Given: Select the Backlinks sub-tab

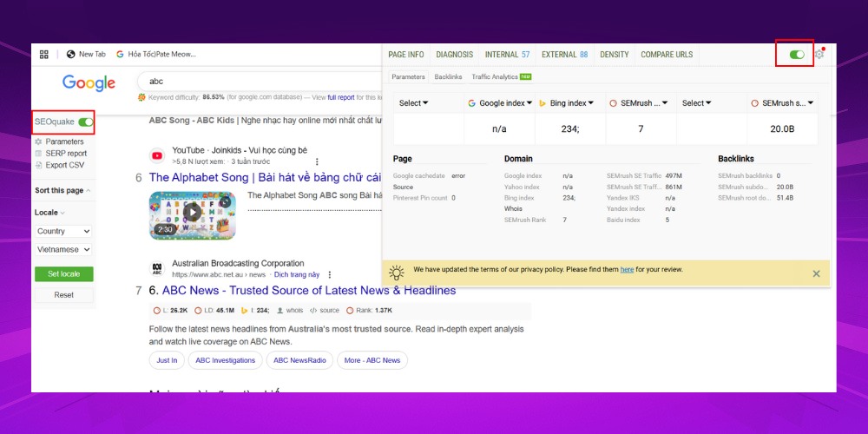Looking at the screenshot, I should 449,77.
